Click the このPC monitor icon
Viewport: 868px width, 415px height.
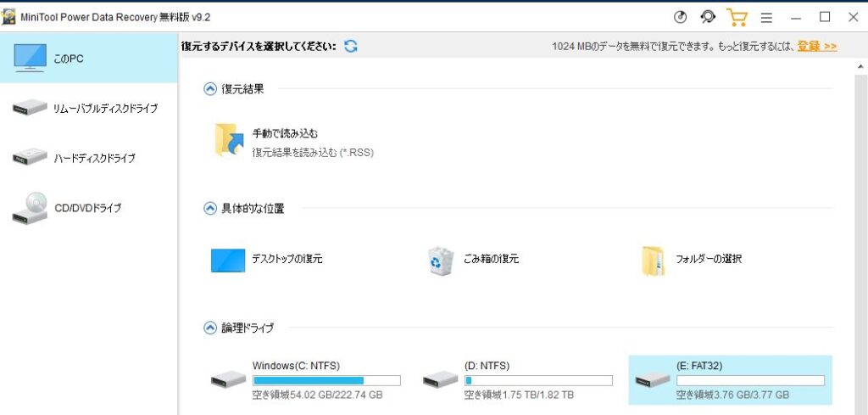pyautogui.click(x=30, y=59)
